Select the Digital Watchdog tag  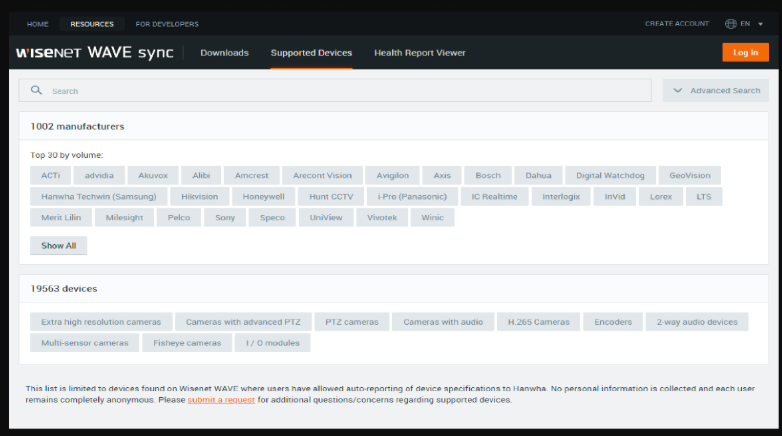(x=610, y=176)
